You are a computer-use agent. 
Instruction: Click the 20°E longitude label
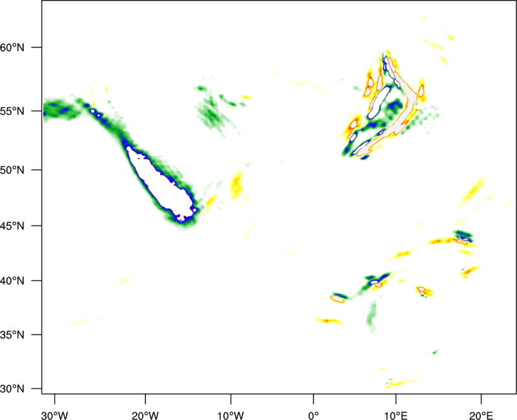[481, 415]
